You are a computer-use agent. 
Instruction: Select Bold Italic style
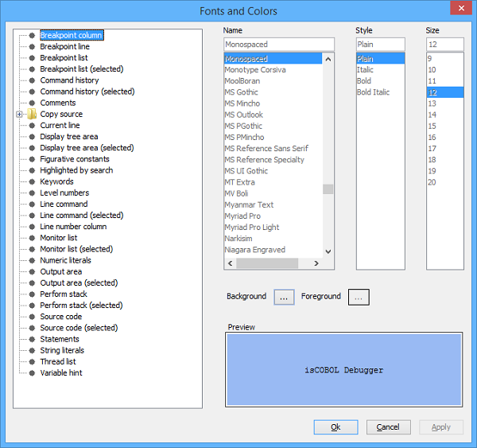pos(373,92)
